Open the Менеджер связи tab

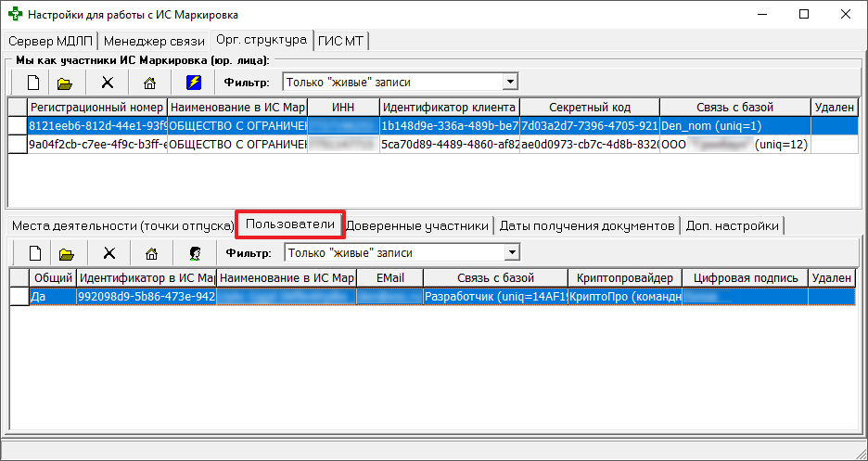pyautogui.click(x=155, y=42)
